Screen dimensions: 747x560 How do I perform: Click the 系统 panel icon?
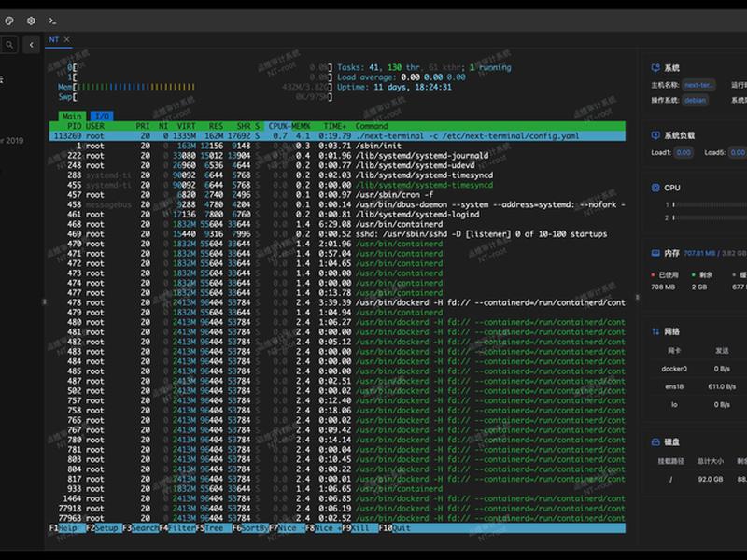(655, 68)
